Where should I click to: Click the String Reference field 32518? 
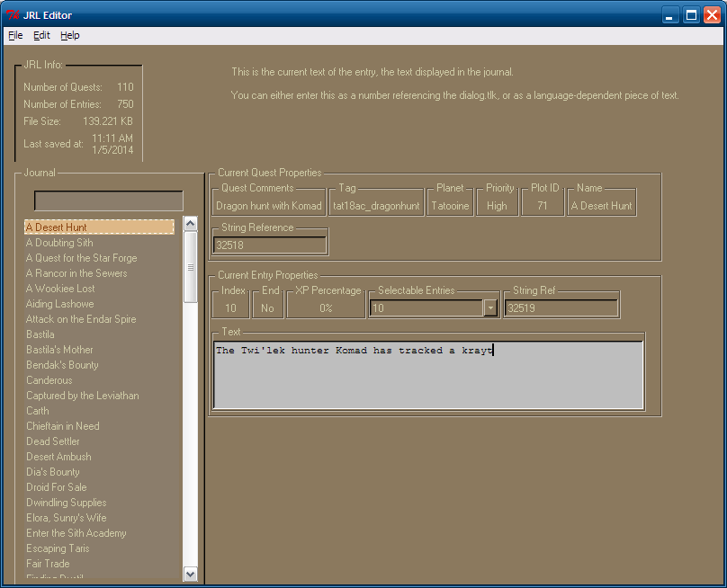(270, 245)
